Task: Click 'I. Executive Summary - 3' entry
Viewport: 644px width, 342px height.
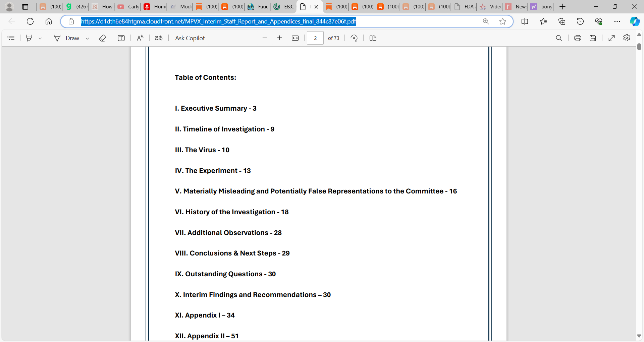Action: coord(216,108)
